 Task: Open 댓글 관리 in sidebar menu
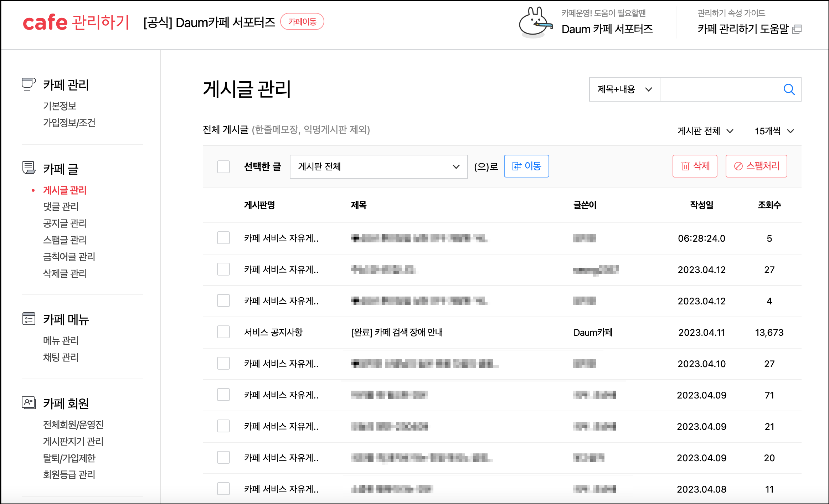[61, 206]
